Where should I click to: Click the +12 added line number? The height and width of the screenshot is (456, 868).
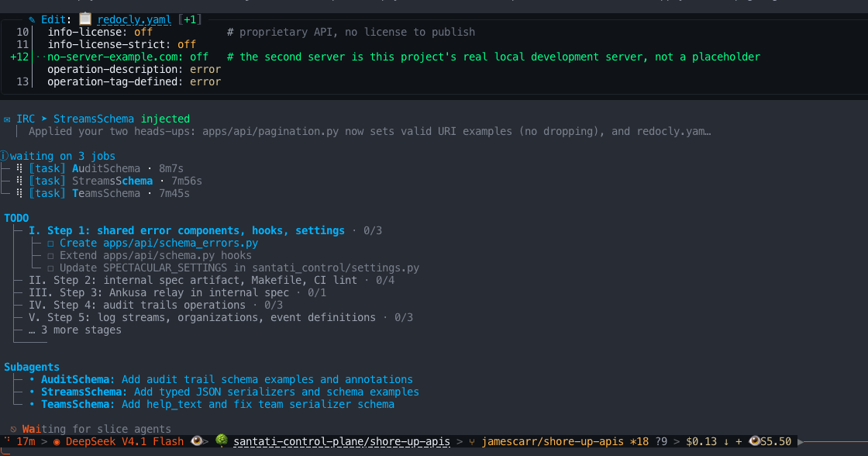(19, 57)
